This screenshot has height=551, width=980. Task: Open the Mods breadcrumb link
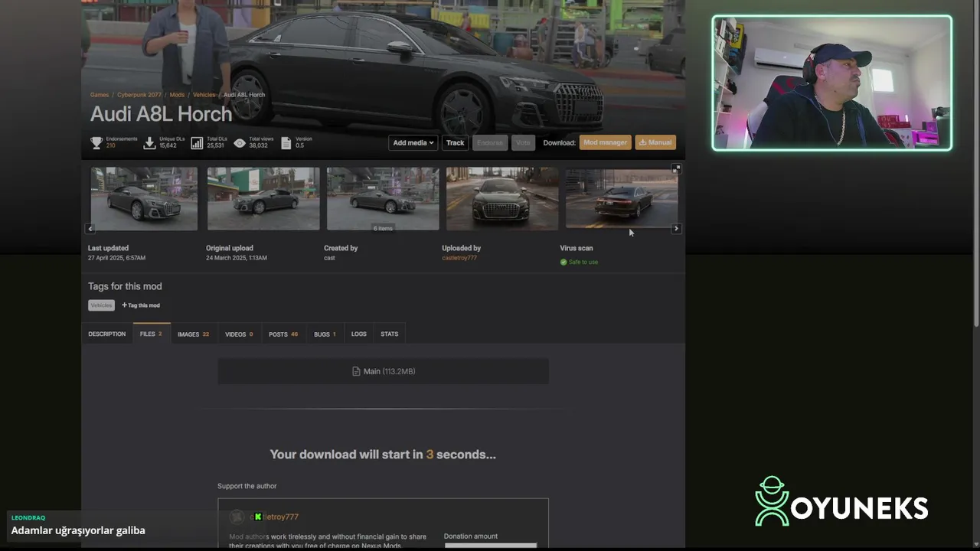[177, 95]
